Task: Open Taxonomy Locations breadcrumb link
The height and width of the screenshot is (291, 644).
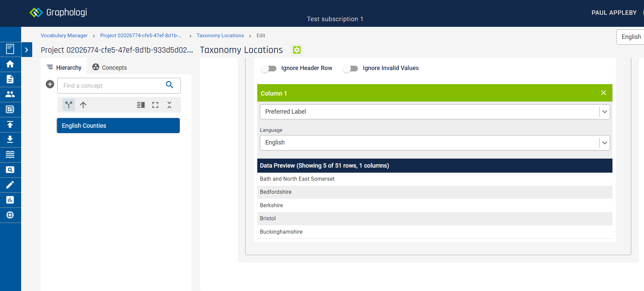Action: click(x=220, y=36)
